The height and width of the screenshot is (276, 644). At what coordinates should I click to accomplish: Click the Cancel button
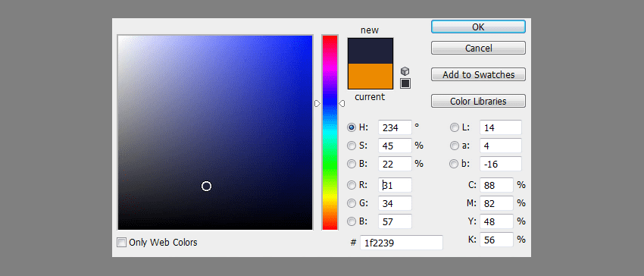[x=478, y=48]
